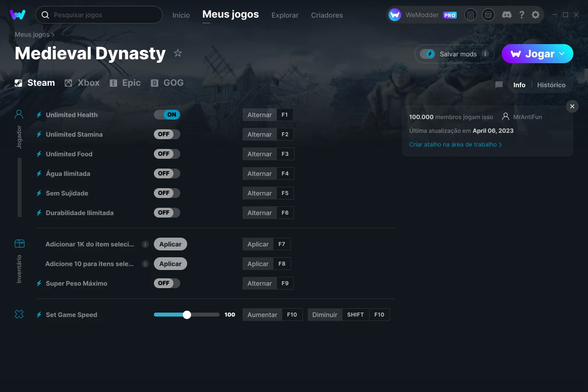This screenshot has height=392, width=588.
Task: Apply Adicione 10 para itens selecionados
Action: tap(171, 264)
